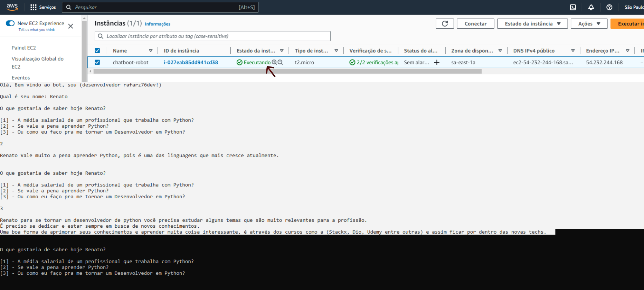Click the horizontal table scrollbar

[x=287, y=71]
